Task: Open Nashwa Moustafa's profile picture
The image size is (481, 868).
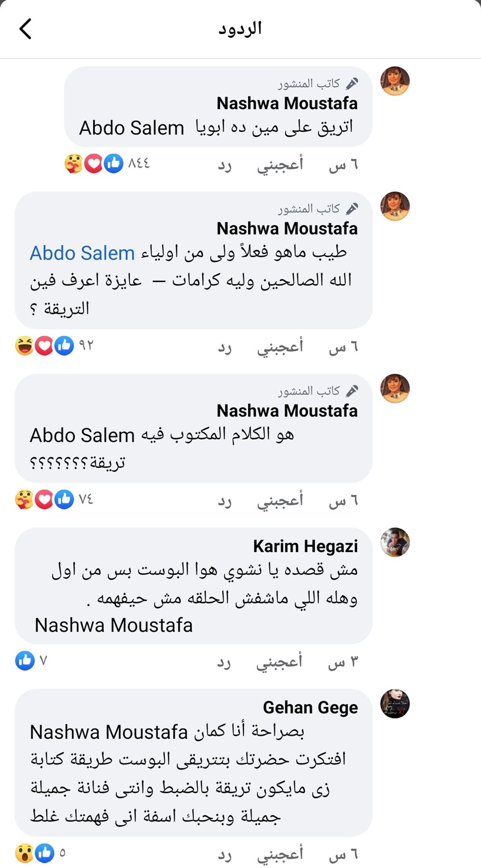Action: click(395, 81)
